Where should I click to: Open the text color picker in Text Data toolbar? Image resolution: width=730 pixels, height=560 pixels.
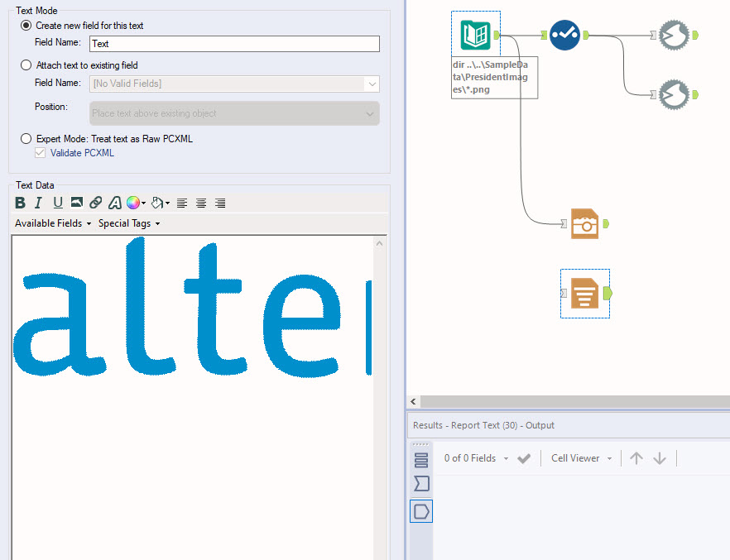click(x=135, y=203)
